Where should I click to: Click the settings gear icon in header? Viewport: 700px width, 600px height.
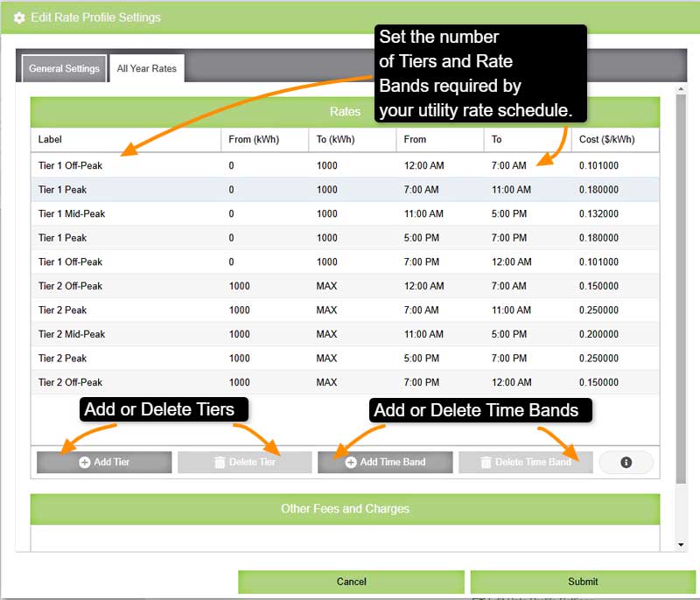click(x=19, y=17)
